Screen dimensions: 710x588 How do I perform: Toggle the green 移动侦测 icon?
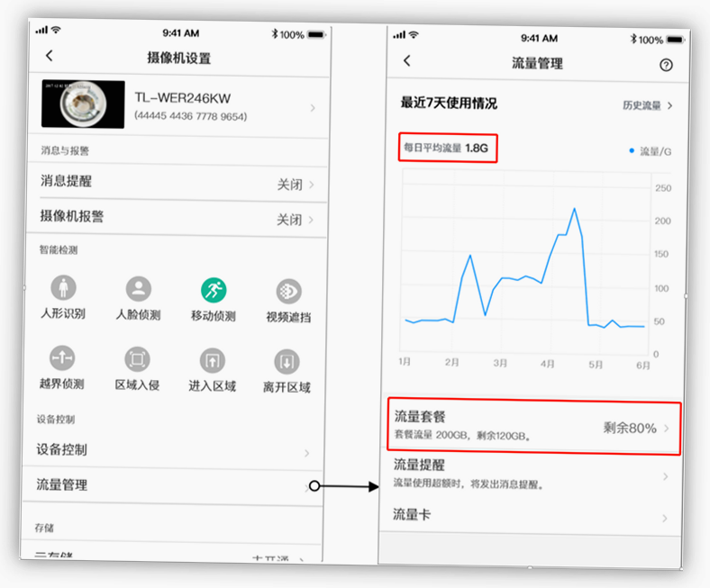(x=214, y=290)
